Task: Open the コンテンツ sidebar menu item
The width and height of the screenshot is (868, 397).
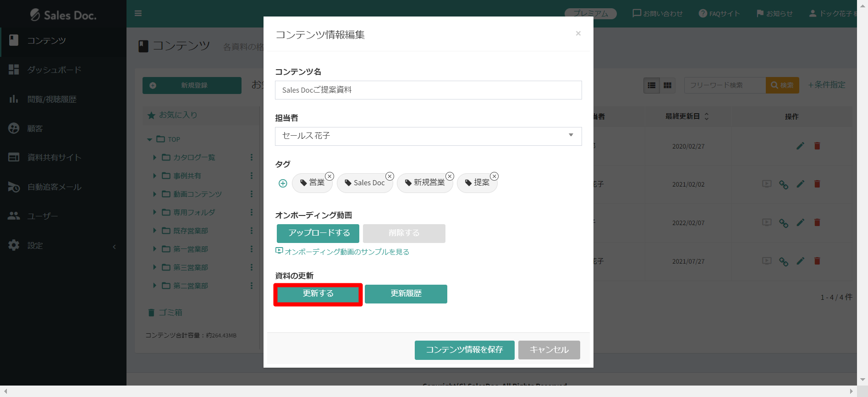Action: [x=63, y=40]
